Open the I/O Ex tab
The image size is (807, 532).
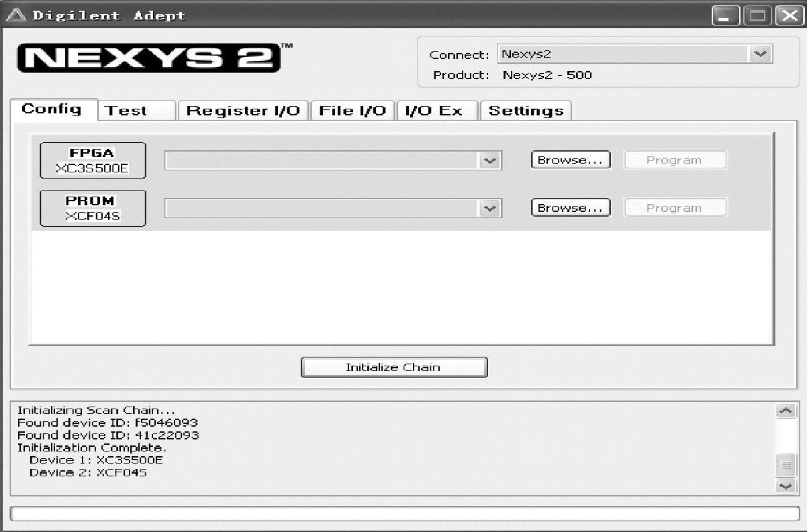[x=437, y=111]
